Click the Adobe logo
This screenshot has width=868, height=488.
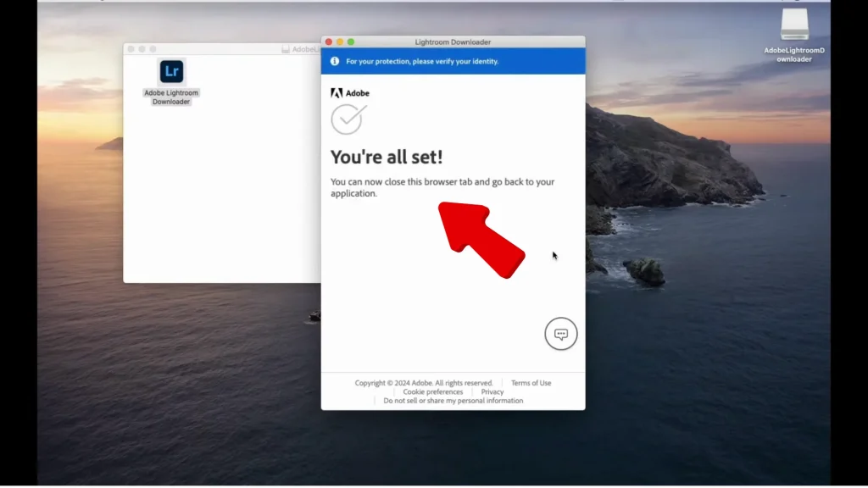click(350, 93)
